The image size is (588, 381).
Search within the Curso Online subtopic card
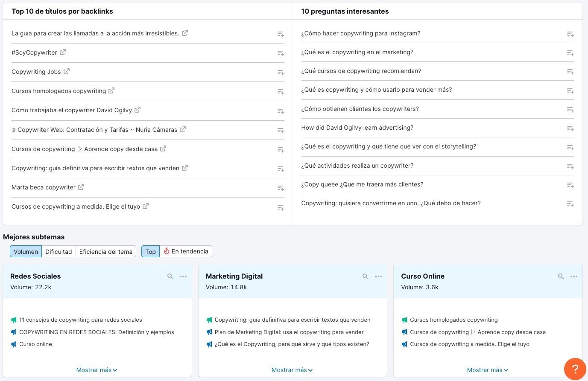click(561, 276)
